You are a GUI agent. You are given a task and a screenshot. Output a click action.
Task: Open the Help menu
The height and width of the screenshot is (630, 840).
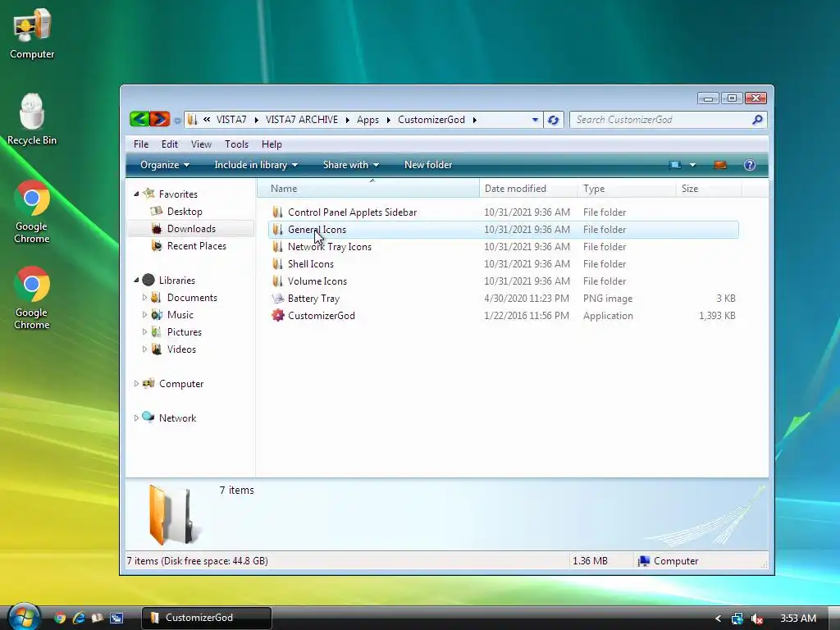click(x=272, y=144)
